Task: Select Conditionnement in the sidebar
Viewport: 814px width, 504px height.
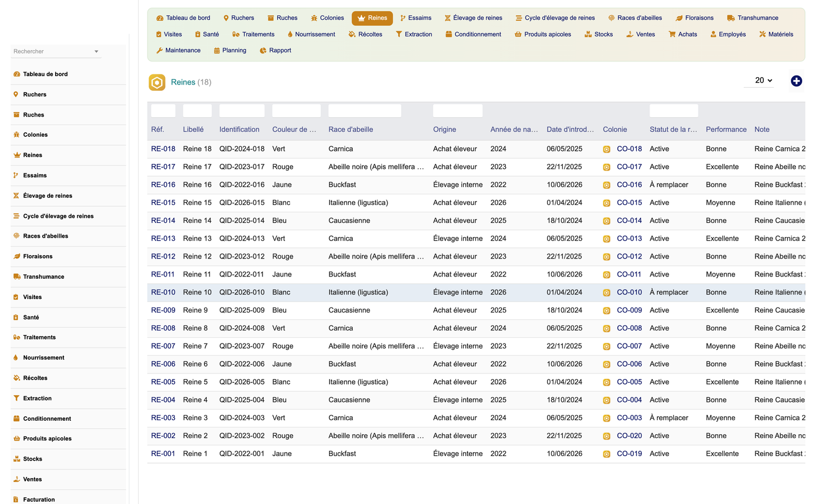Action: pyautogui.click(x=47, y=419)
